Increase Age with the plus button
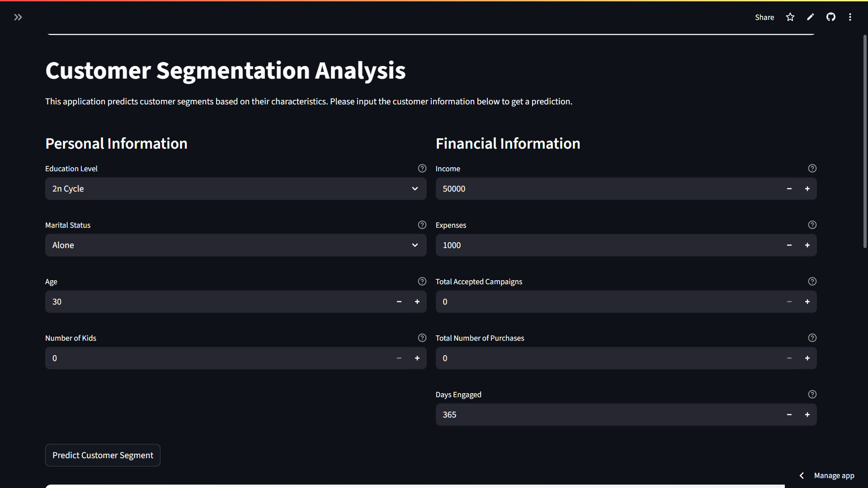 tap(417, 302)
